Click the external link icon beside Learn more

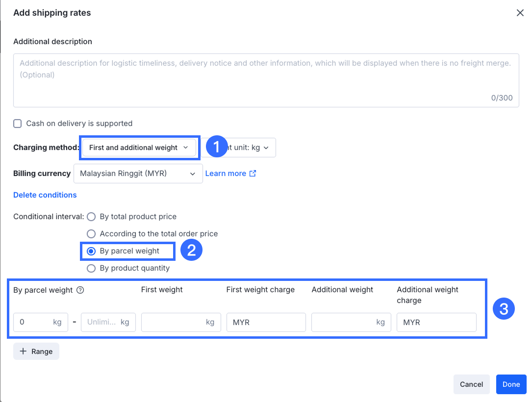click(x=253, y=173)
